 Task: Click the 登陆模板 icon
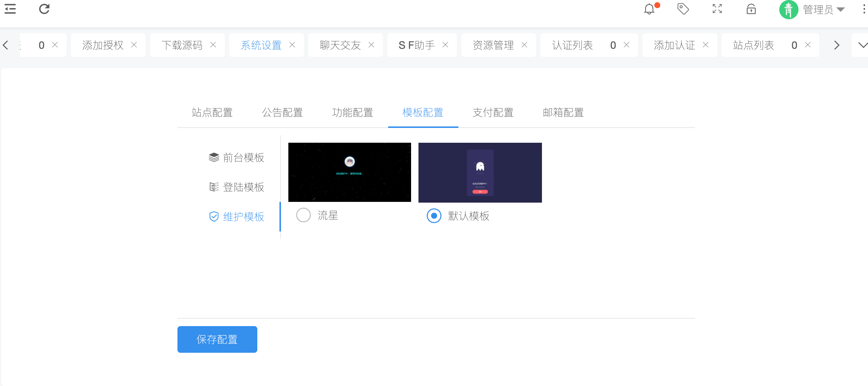[x=214, y=187]
